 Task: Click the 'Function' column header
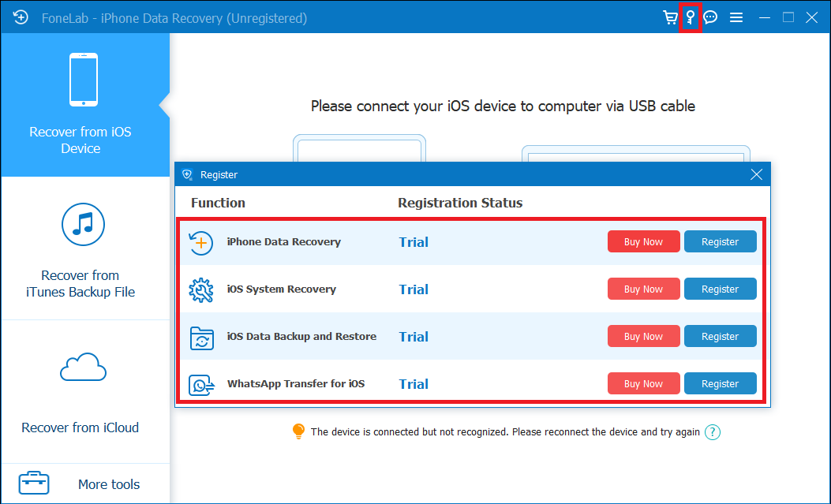tap(218, 203)
